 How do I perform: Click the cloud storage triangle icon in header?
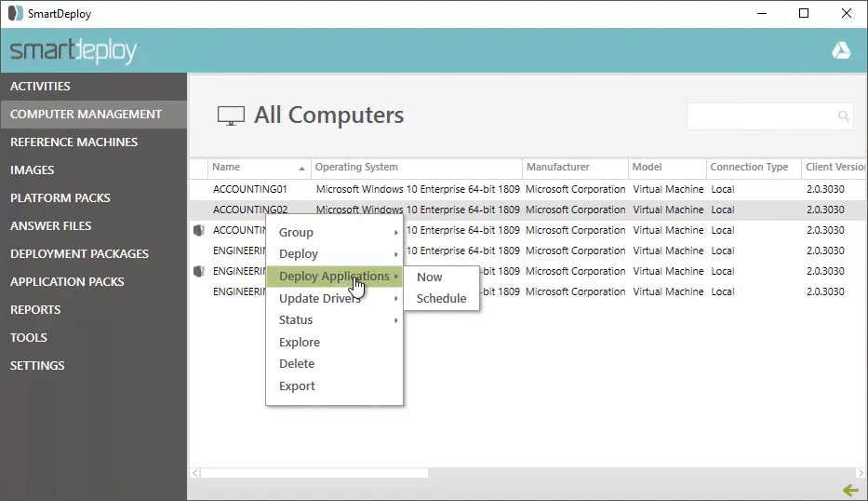tap(841, 50)
